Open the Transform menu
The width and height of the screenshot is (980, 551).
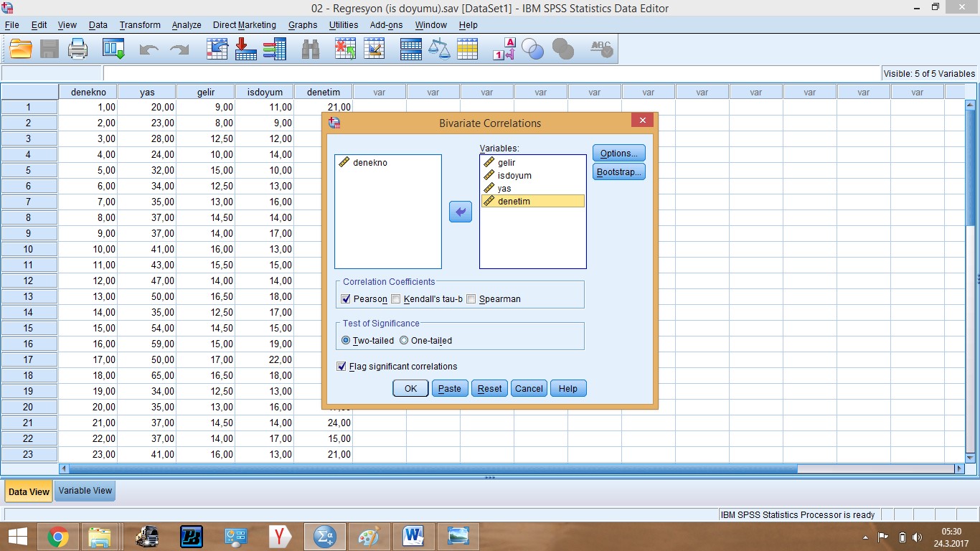click(x=140, y=24)
